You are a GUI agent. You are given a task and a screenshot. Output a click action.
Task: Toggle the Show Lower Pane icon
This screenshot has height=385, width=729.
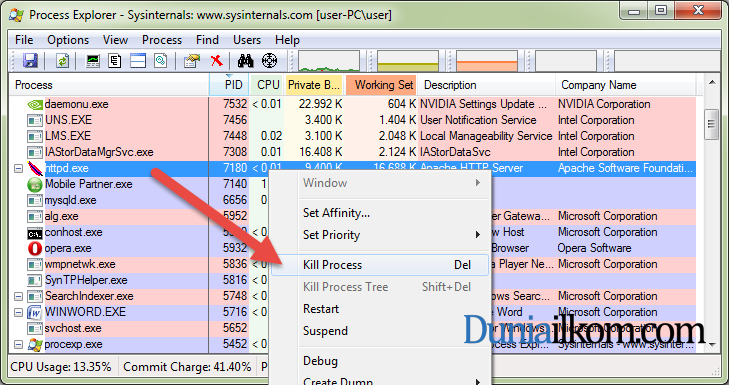click(x=138, y=61)
